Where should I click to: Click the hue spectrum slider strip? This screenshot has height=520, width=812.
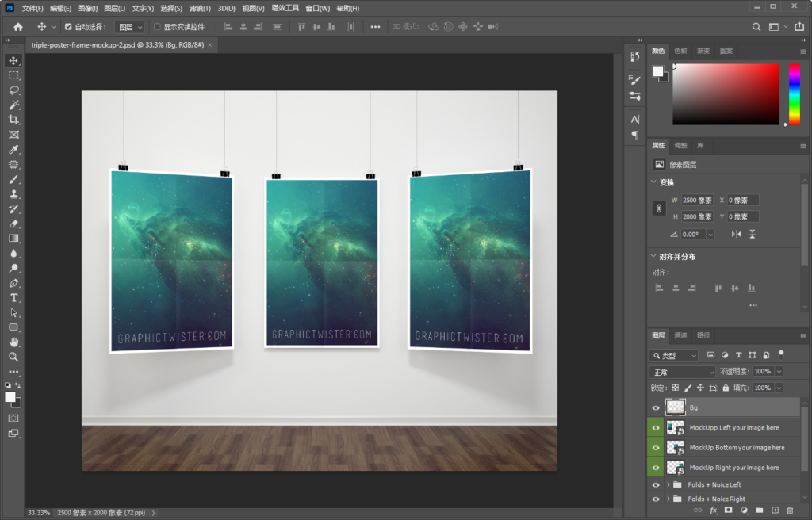click(x=795, y=94)
